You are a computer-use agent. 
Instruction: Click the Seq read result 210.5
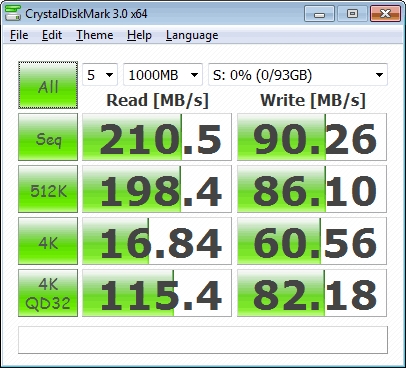point(157,137)
